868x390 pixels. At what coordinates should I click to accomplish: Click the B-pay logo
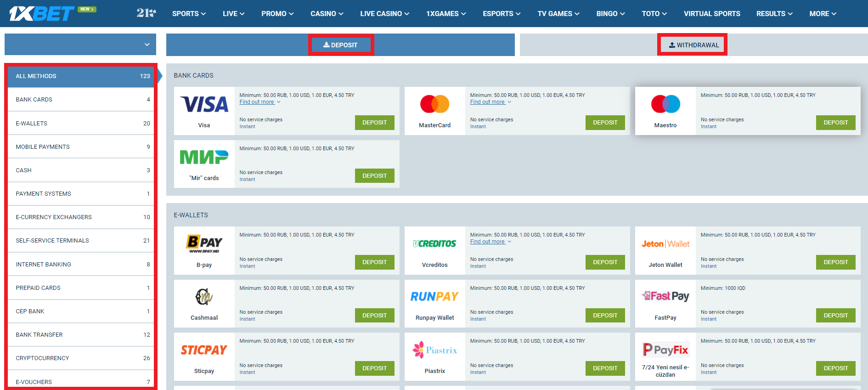[204, 244]
